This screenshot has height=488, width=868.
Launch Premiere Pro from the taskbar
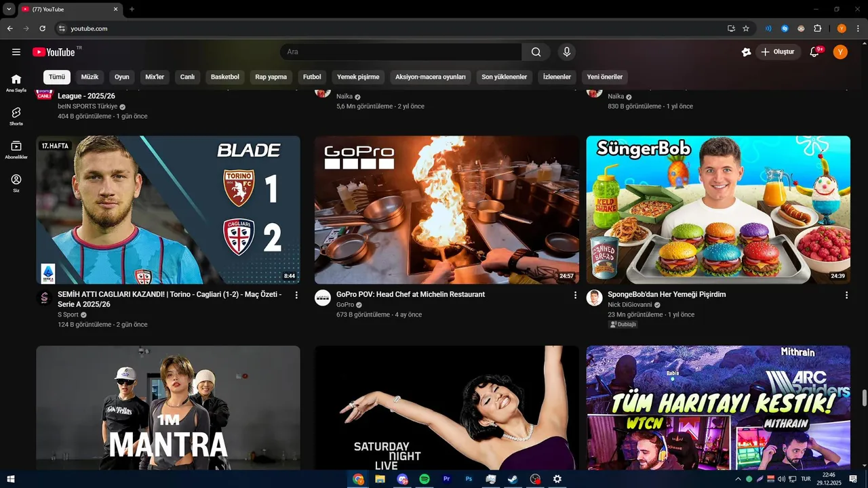point(446,479)
